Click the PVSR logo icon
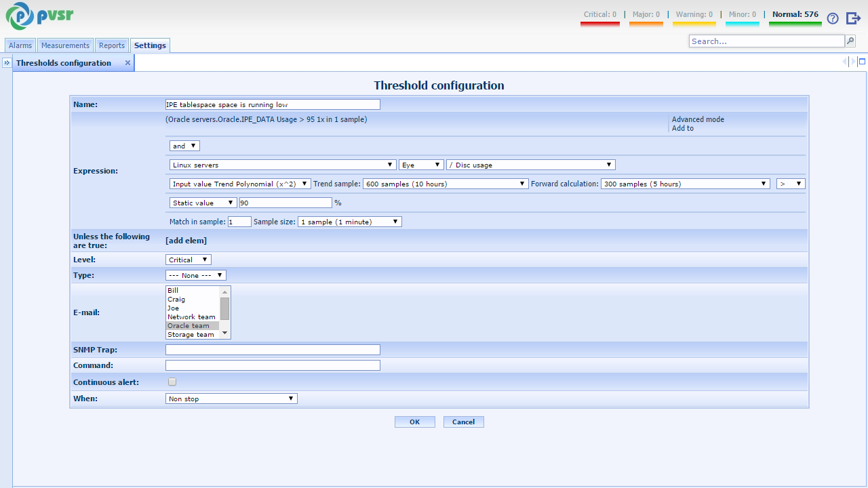This screenshot has width=868, height=488. tap(18, 16)
